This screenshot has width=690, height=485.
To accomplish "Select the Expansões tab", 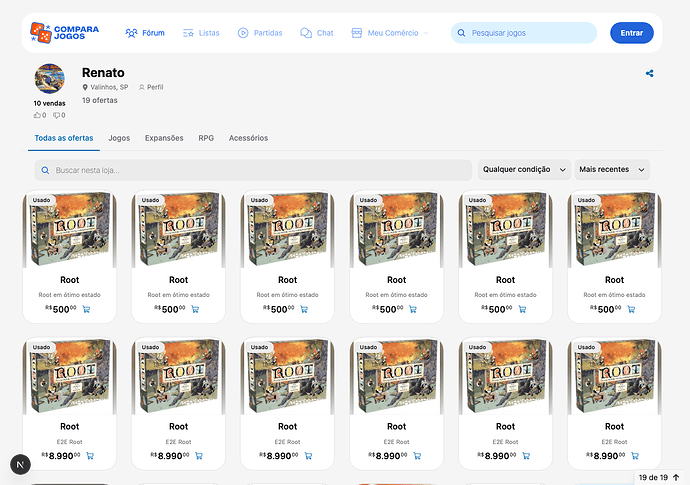I will click(164, 138).
